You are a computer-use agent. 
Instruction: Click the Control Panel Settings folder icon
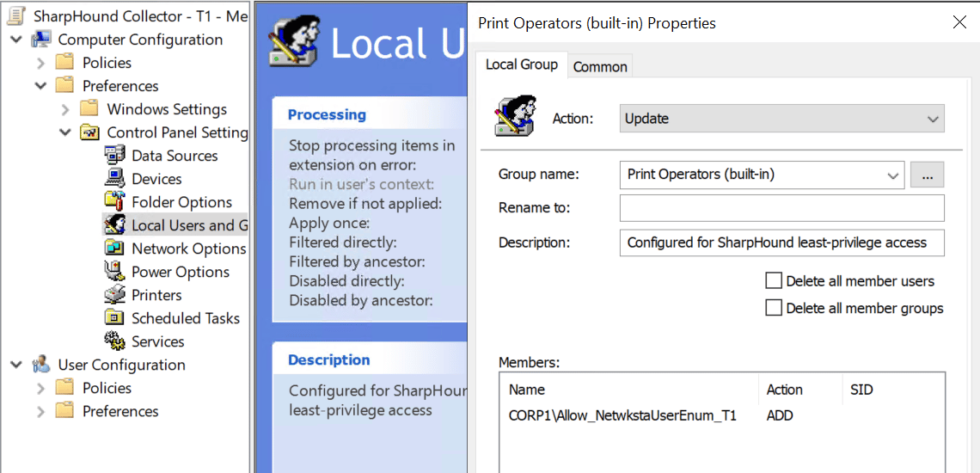(89, 132)
